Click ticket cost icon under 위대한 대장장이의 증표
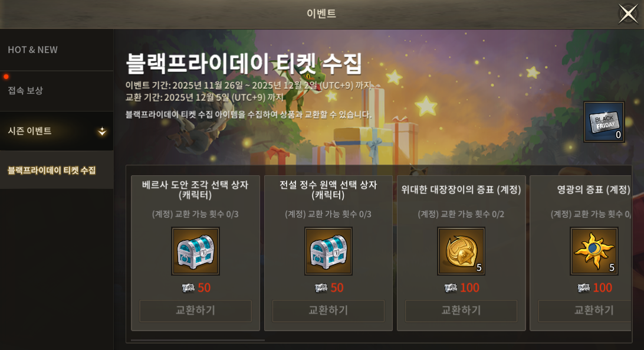644x350 pixels. point(451,288)
